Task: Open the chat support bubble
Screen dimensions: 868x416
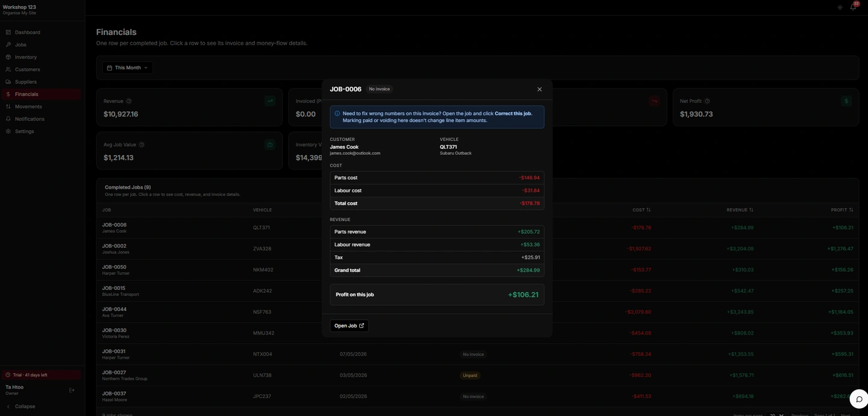Action: pos(859,399)
